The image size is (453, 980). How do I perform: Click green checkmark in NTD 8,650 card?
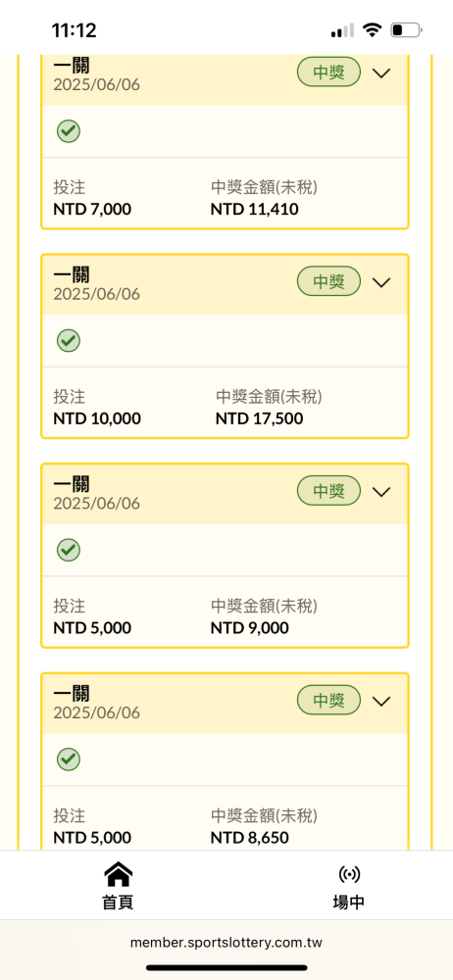point(69,759)
